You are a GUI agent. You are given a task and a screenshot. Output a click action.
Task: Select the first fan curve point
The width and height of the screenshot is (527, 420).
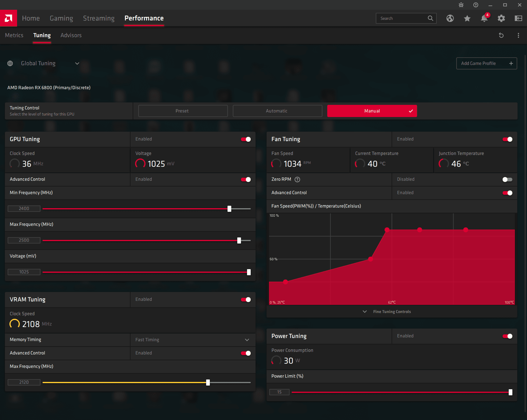pos(285,282)
